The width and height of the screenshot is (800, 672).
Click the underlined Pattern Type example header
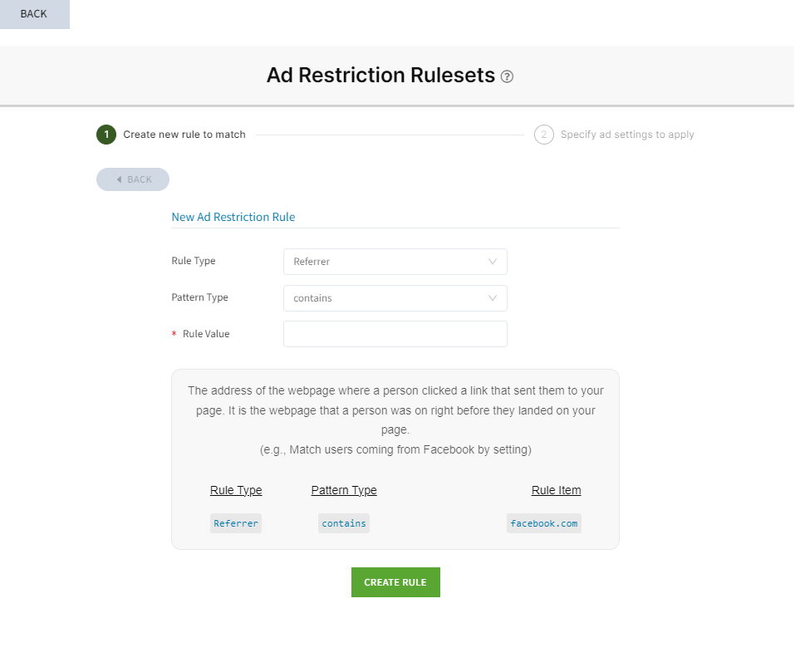(344, 490)
